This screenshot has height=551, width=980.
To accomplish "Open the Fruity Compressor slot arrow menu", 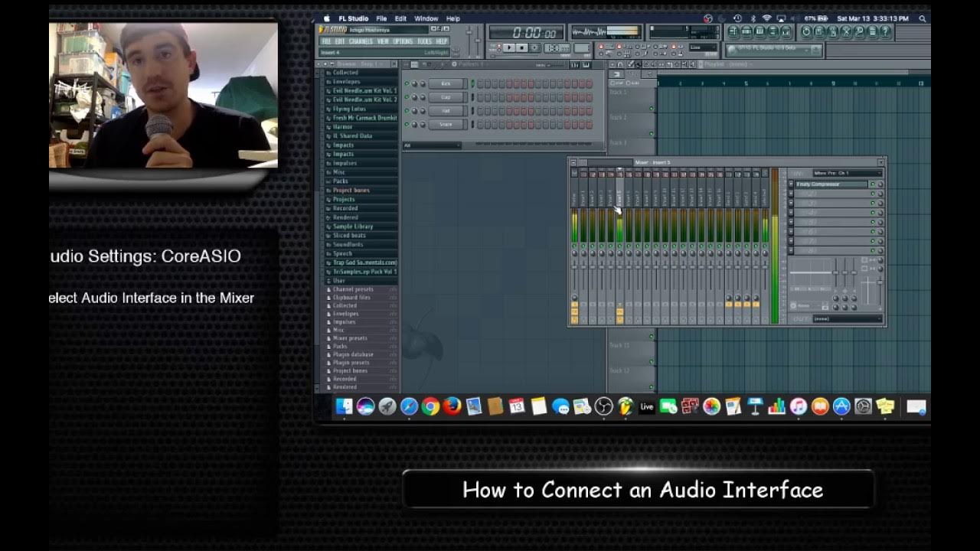I will coord(791,184).
